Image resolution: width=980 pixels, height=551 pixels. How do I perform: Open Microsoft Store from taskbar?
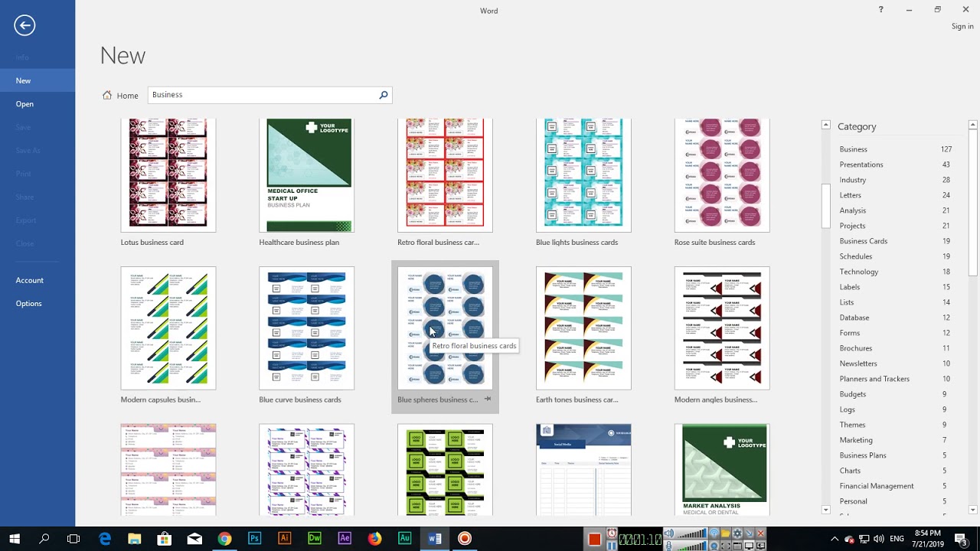[165, 539]
